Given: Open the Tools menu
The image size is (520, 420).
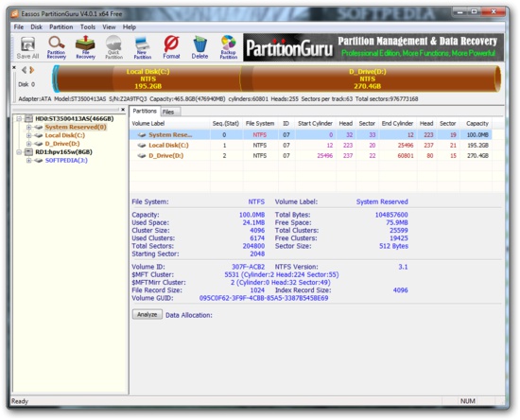Looking at the screenshot, I should [x=88, y=26].
